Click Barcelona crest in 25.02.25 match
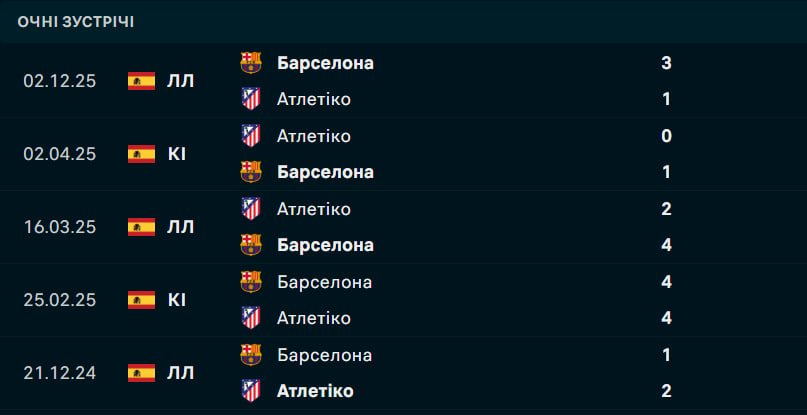This screenshot has width=807, height=415. (251, 282)
